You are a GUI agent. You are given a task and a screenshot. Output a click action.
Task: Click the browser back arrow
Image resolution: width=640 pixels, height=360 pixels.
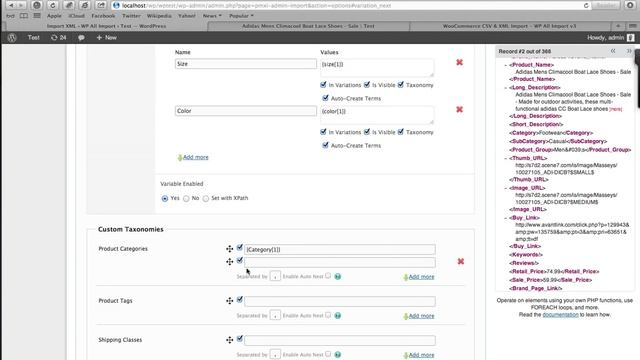click(11, 5)
